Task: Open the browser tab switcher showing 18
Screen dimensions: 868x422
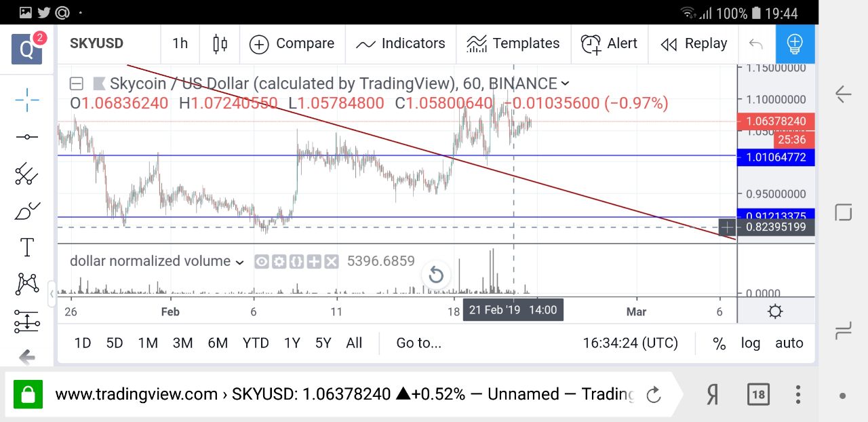Action: [757, 394]
